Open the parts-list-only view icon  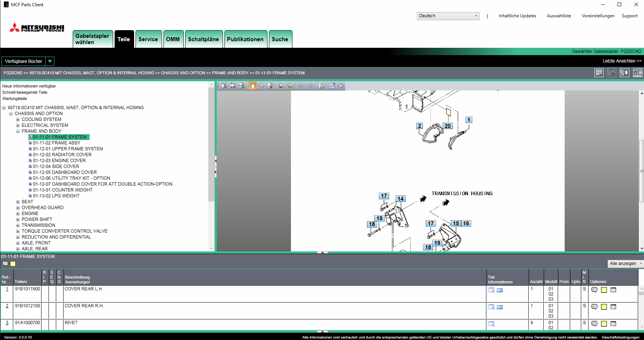[599, 73]
